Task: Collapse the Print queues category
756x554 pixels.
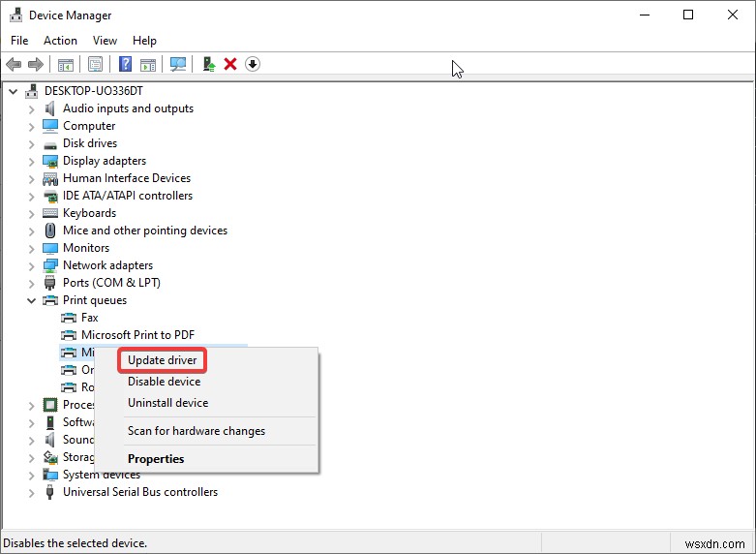Action: (x=31, y=300)
